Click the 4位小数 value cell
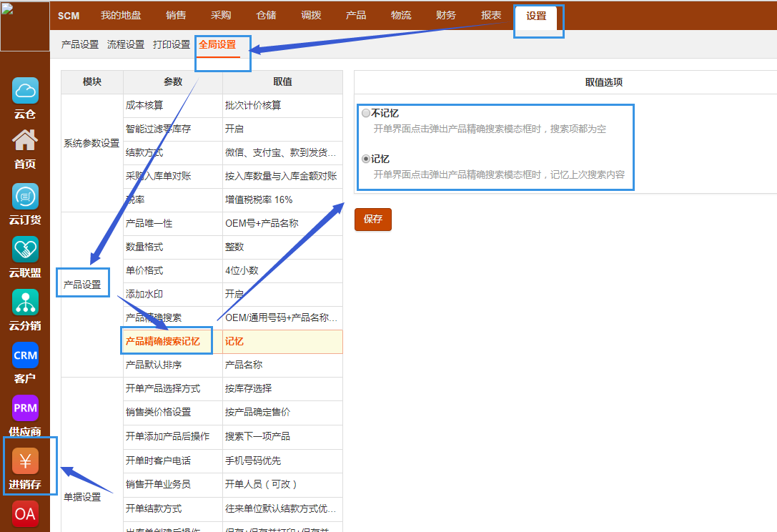Viewport: 777px width, 532px height. click(x=282, y=271)
